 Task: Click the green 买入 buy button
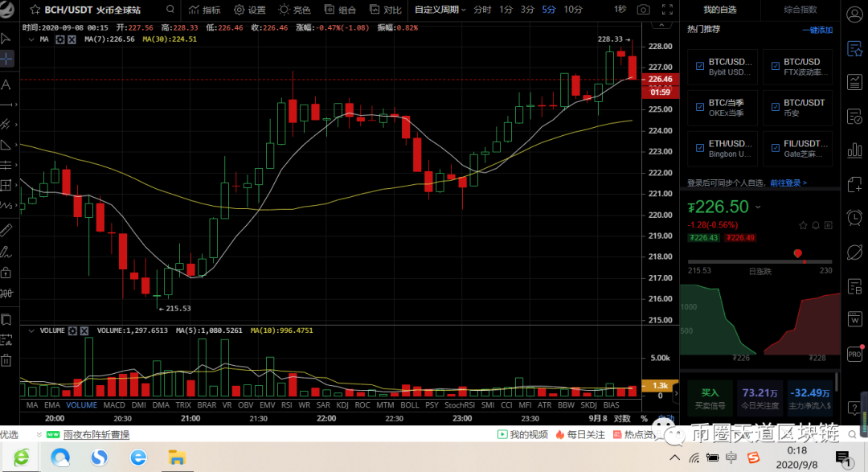click(710, 392)
